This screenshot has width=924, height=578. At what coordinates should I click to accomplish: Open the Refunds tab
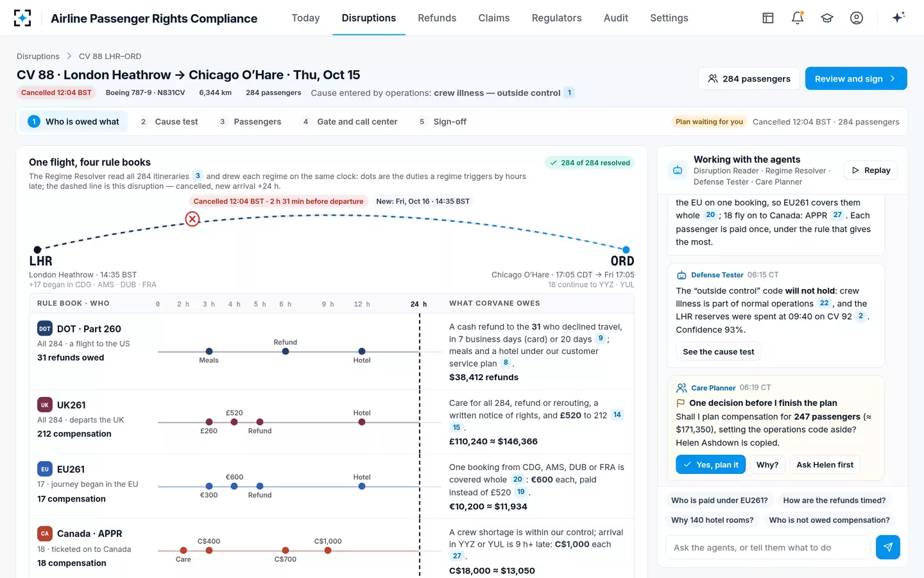click(437, 18)
